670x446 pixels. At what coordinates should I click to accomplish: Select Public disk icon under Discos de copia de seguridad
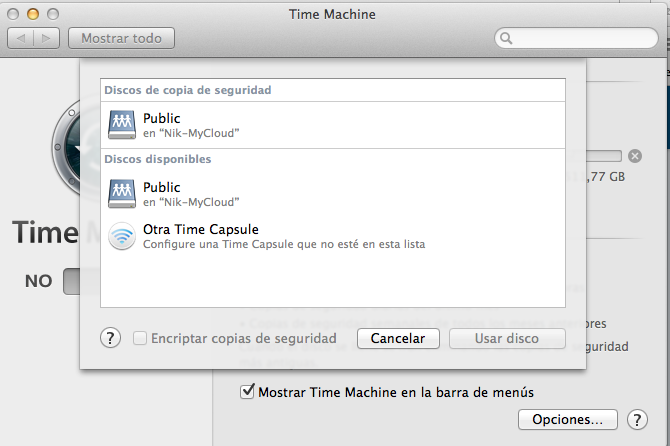122,125
